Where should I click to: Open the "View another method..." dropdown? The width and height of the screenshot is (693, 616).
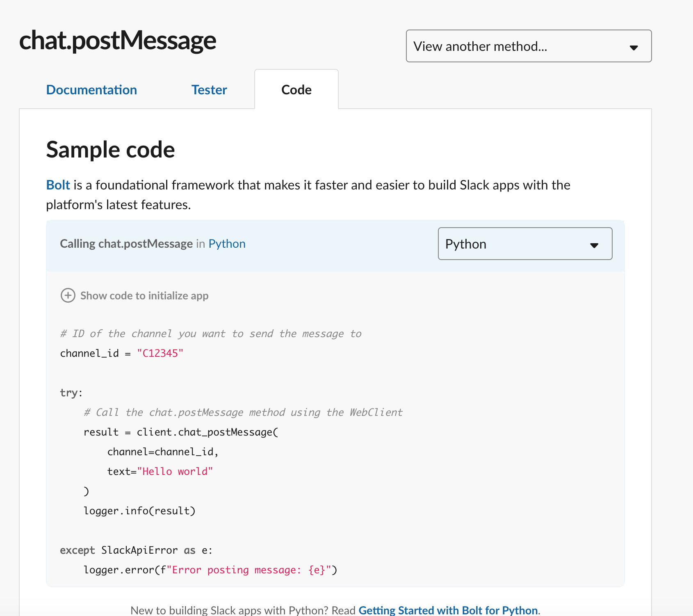click(529, 46)
